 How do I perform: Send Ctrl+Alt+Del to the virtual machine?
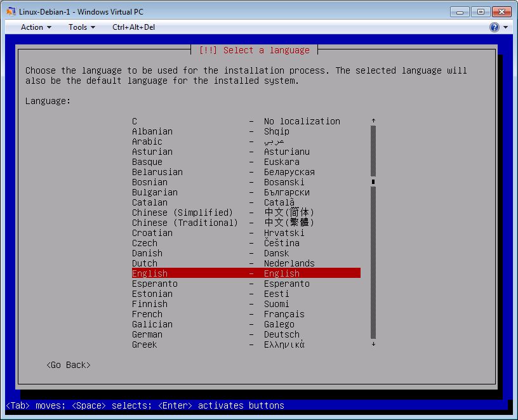pos(133,27)
